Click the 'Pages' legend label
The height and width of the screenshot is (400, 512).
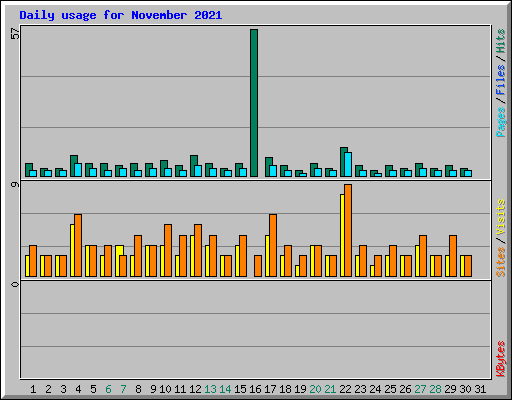[501, 122]
